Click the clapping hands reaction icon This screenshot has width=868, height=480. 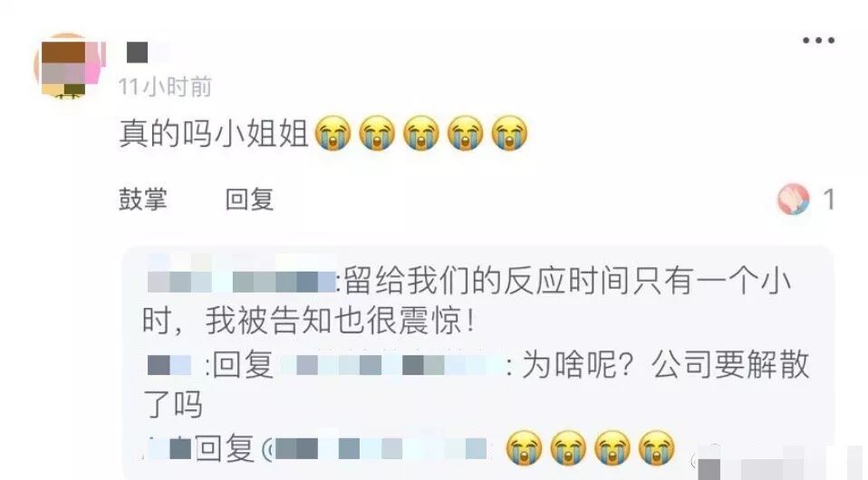(x=794, y=199)
